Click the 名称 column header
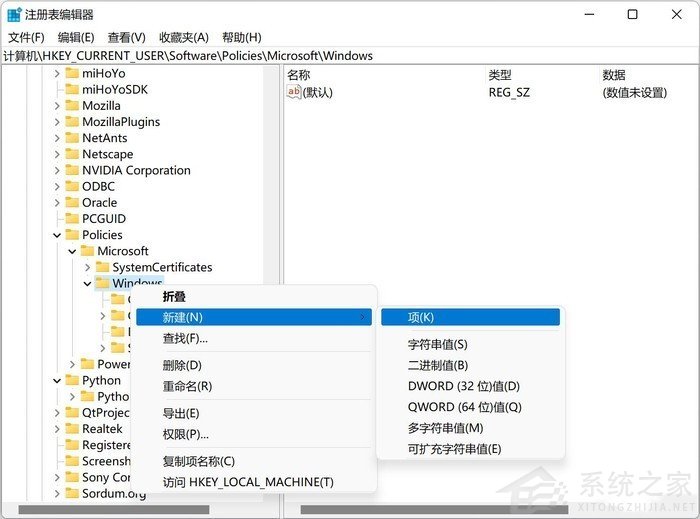700x519 pixels. pos(299,75)
